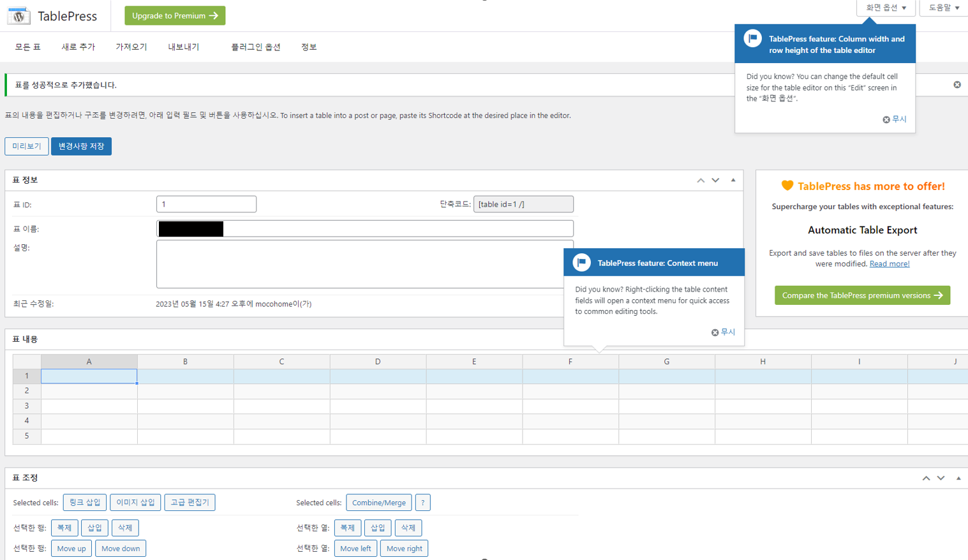The image size is (968, 560).
Task: Click cell F4 in the table
Action: click(x=570, y=421)
